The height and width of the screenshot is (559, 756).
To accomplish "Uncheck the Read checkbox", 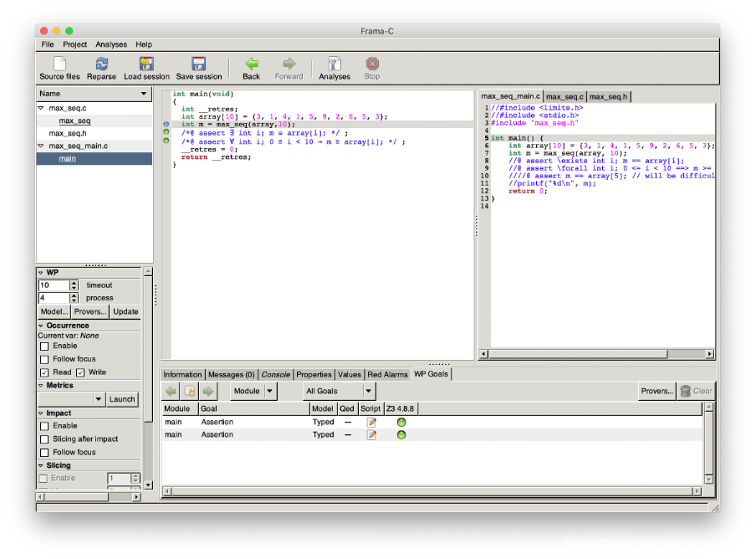I will (x=44, y=372).
